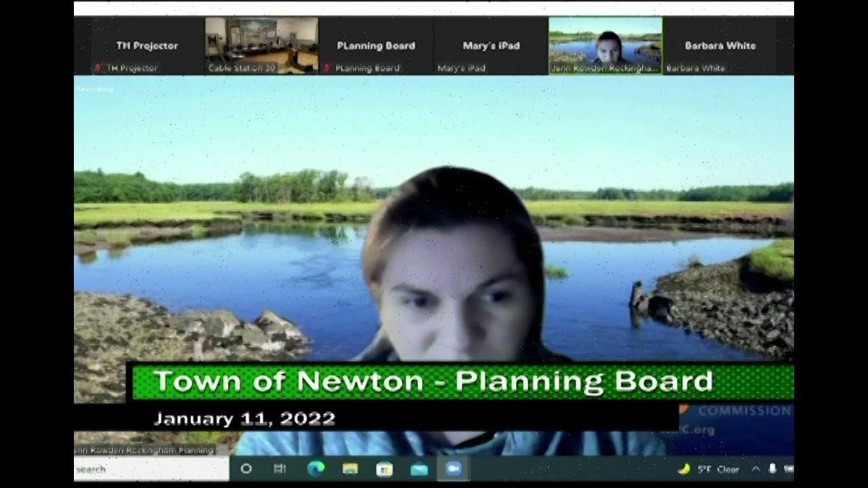
Task: Click the taskbar search box
Action: [151, 469]
